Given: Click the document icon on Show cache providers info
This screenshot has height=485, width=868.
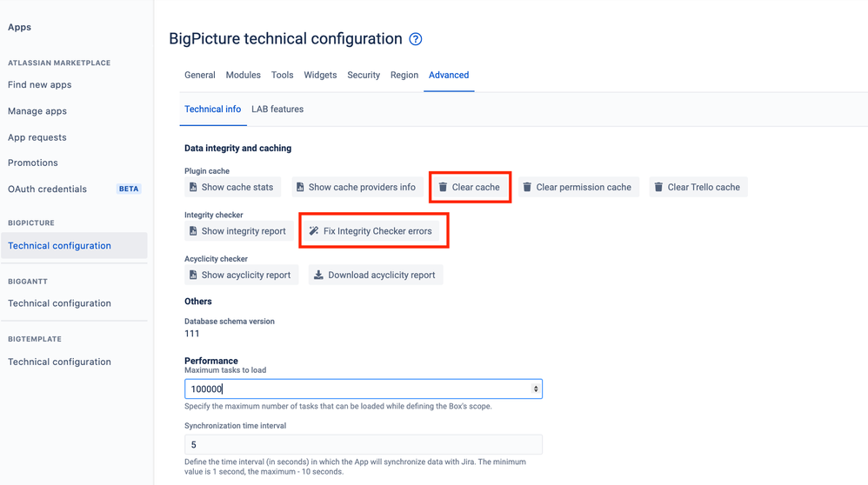Looking at the screenshot, I should tap(299, 187).
